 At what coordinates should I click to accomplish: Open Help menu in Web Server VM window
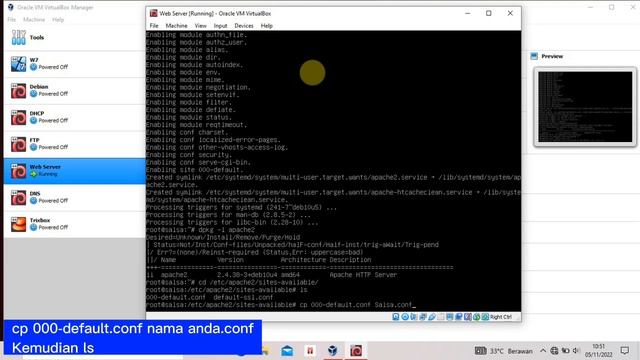(x=267, y=26)
